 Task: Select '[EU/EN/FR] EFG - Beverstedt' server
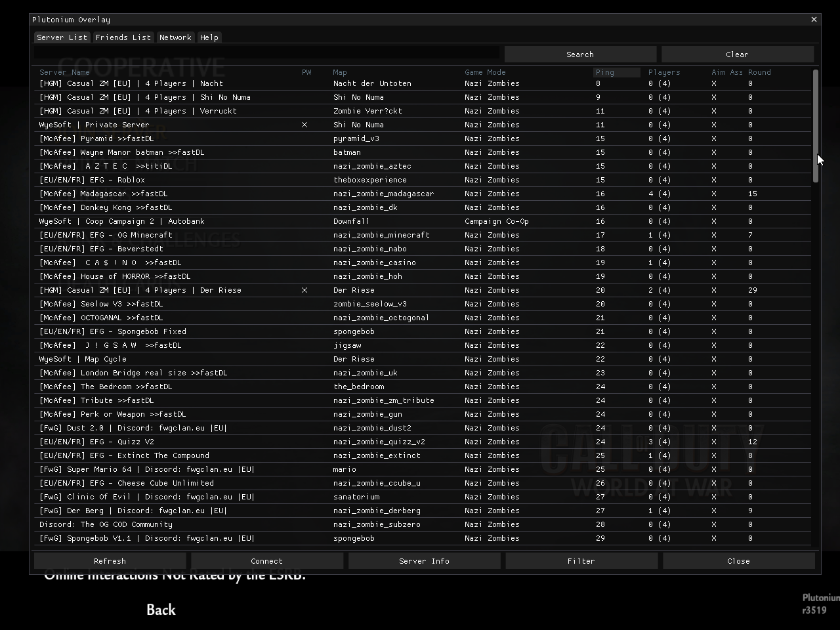tap(423, 249)
